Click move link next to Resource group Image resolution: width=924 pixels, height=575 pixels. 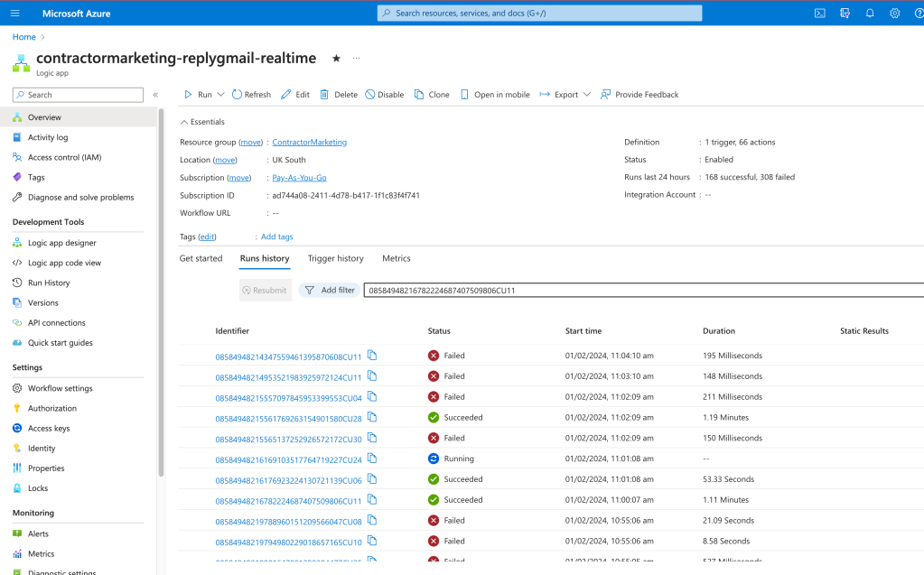[x=250, y=142]
